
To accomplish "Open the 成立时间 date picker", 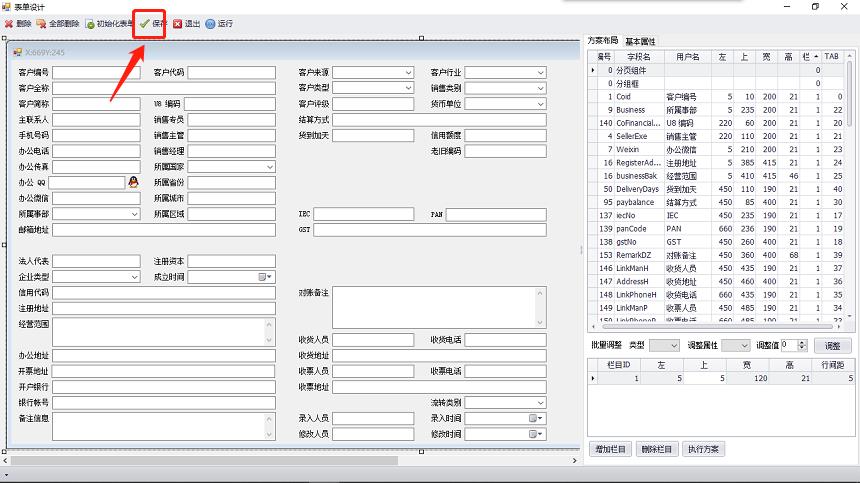I will [x=265, y=276].
